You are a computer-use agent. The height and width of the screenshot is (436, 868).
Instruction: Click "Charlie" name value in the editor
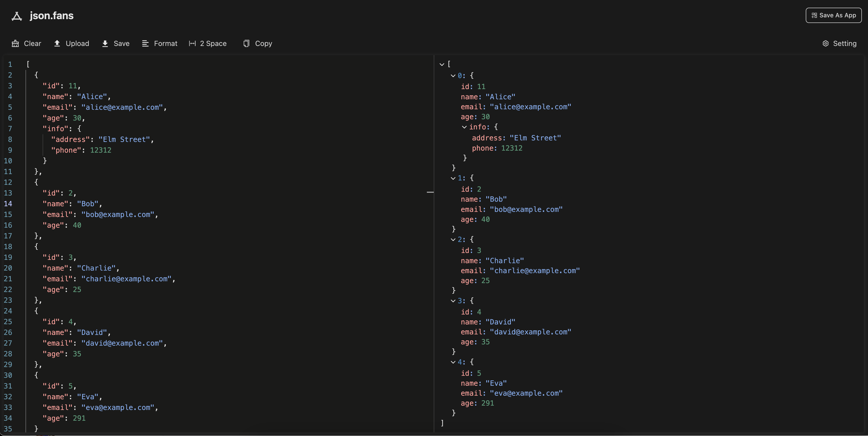(x=96, y=268)
